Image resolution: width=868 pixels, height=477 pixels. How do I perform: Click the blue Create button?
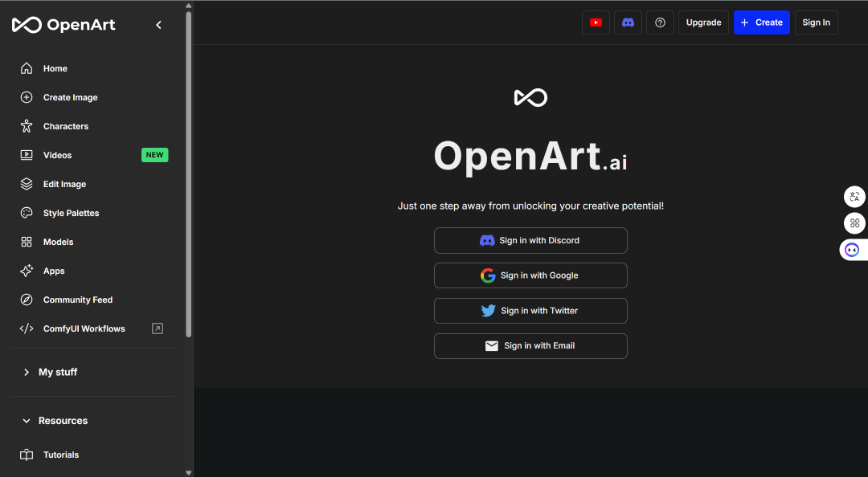click(x=762, y=22)
